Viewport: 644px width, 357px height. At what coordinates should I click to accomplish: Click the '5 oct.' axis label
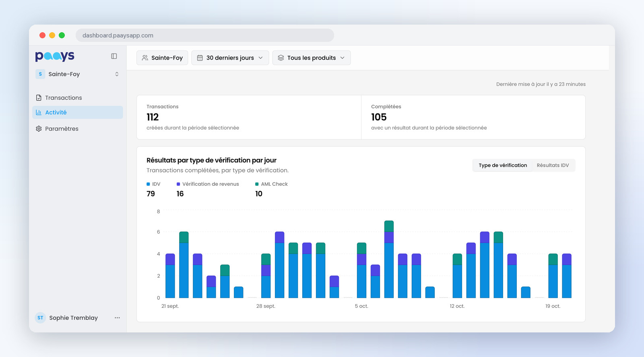361,306
